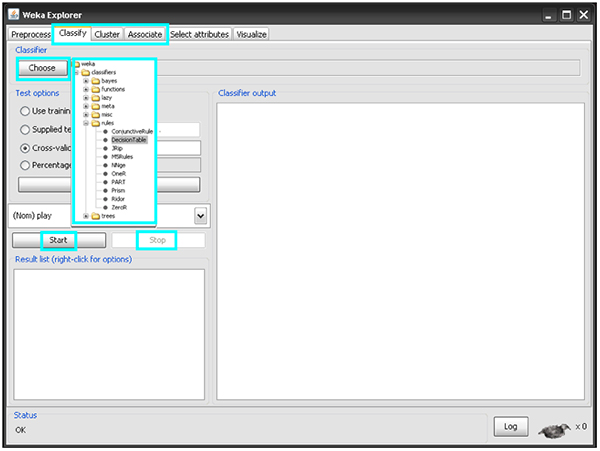Expand the functions classifiers node
The image size is (600, 451).
coord(86,89)
